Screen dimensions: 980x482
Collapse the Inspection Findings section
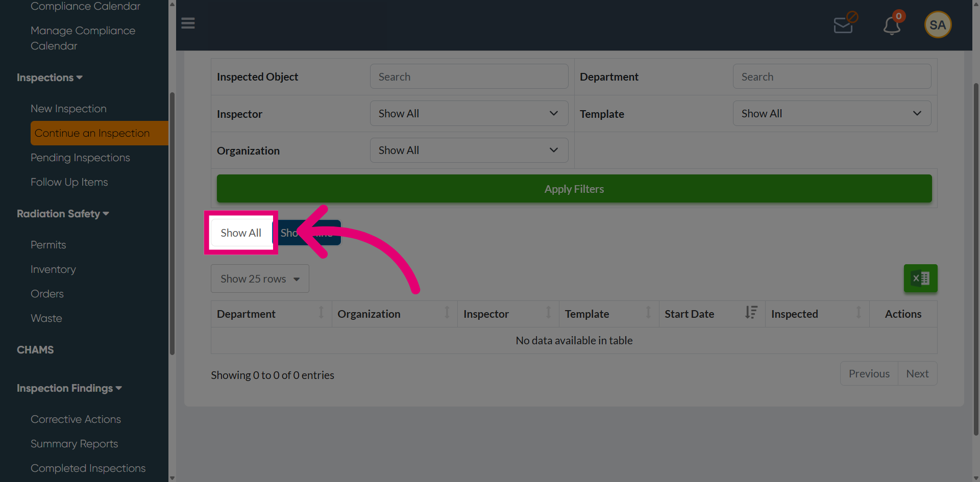coord(69,388)
